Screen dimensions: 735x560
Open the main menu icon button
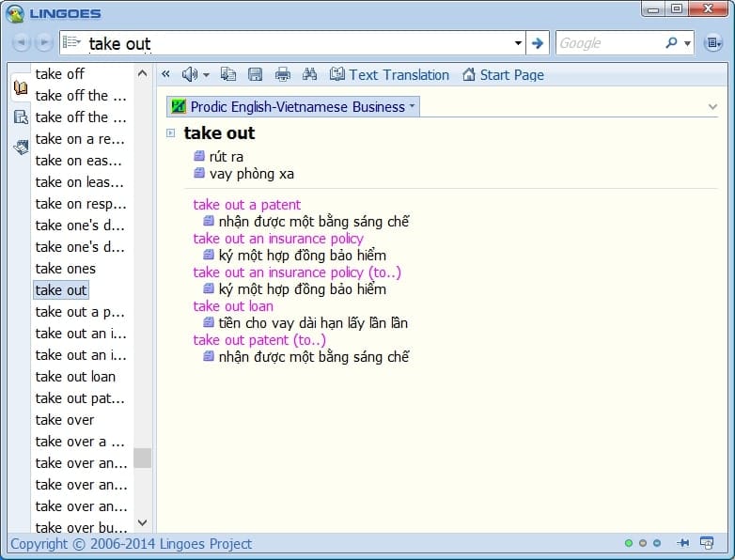tap(713, 43)
